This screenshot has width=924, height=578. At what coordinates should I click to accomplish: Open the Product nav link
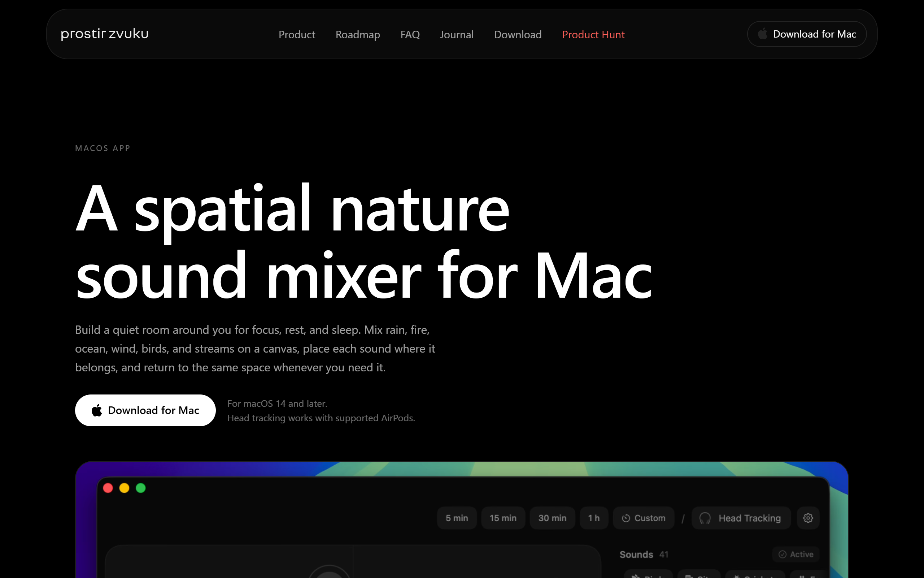coord(297,34)
